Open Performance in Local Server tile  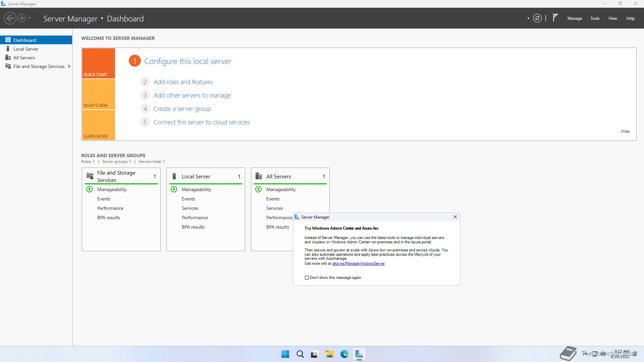tap(195, 218)
